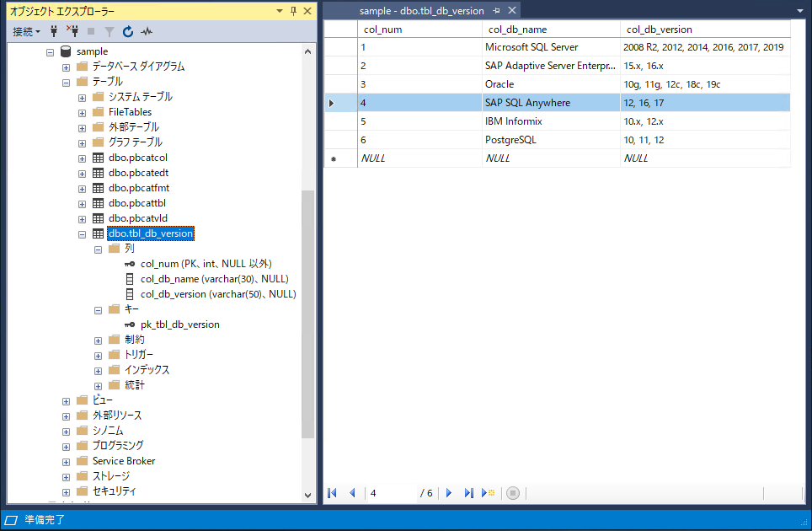Expand the インデックス folder
The height and width of the screenshot is (531, 812).
coord(98,370)
